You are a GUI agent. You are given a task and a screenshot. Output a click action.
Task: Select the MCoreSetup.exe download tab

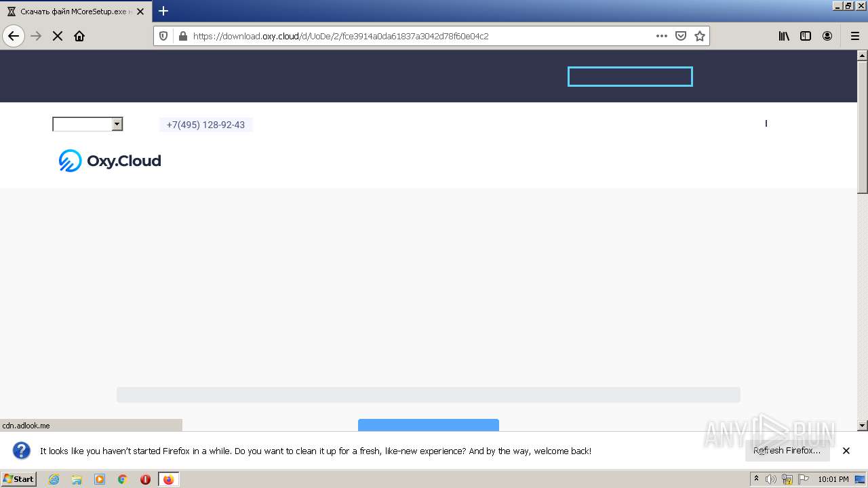(75, 12)
